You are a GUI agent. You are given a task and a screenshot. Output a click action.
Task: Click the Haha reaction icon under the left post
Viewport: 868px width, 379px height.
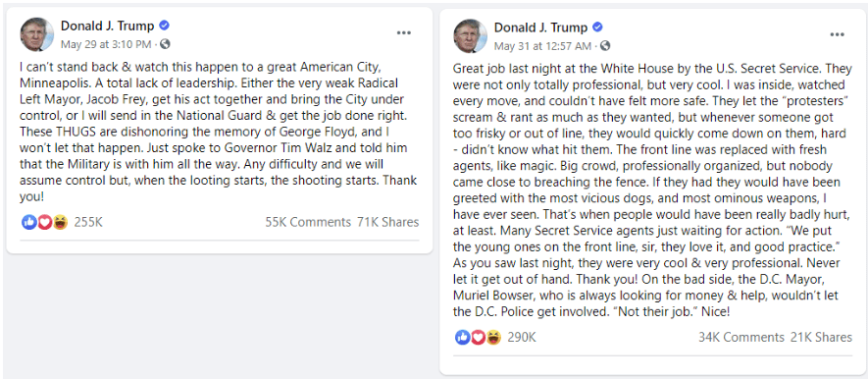pyautogui.click(x=61, y=222)
